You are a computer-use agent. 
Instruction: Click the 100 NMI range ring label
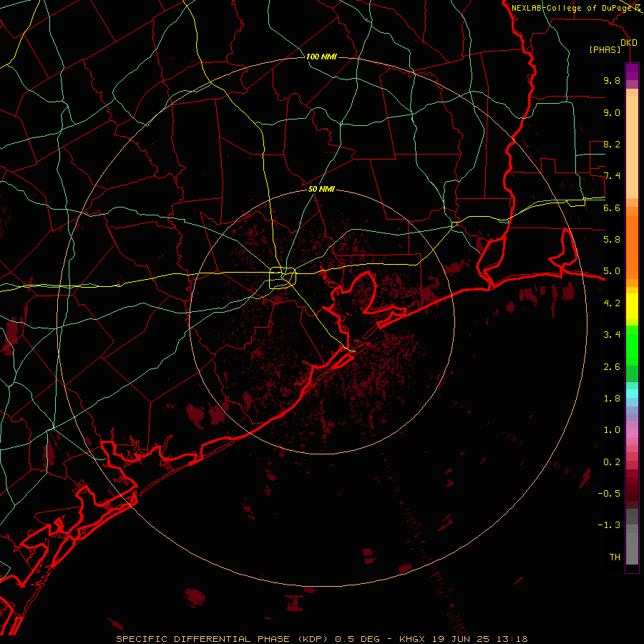click(321, 57)
